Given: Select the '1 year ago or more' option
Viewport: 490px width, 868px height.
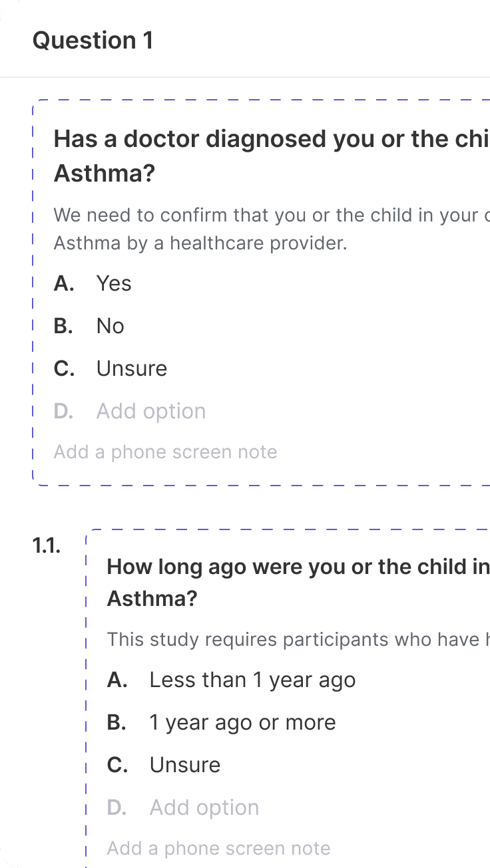Looking at the screenshot, I should [242, 722].
